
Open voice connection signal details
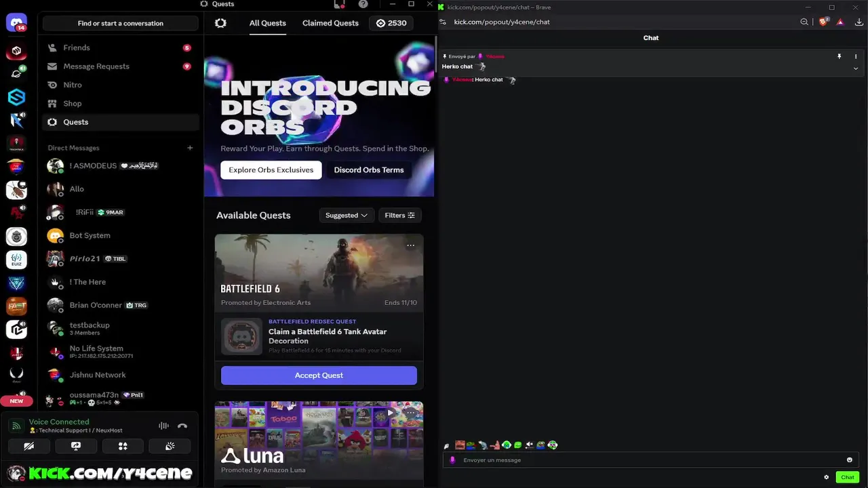[16, 426]
